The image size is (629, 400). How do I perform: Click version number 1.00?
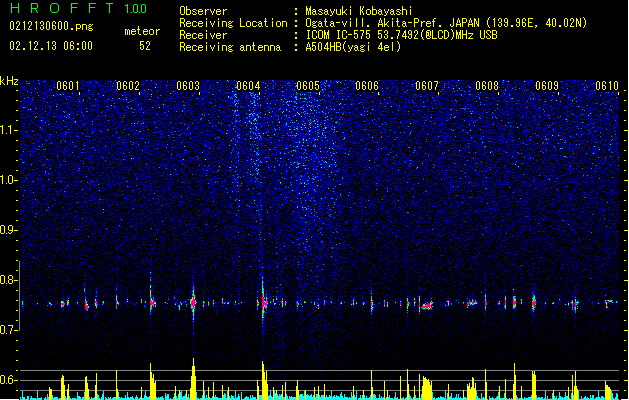click(136, 9)
